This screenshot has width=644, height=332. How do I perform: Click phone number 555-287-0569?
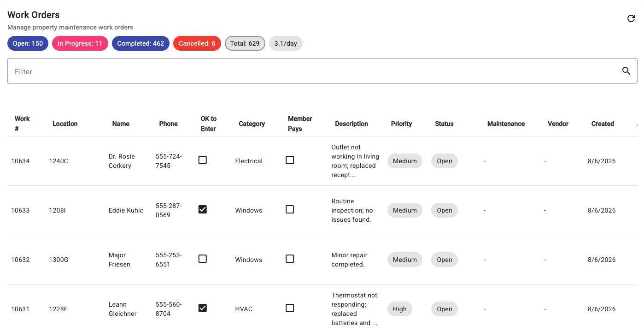pyautogui.click(x=169, y=210)
